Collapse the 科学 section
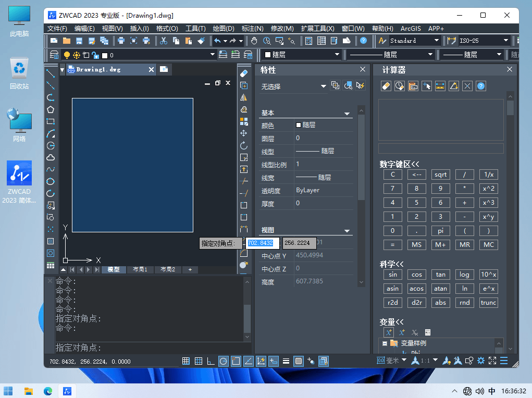The image size is (532, 398). (391, 264)
